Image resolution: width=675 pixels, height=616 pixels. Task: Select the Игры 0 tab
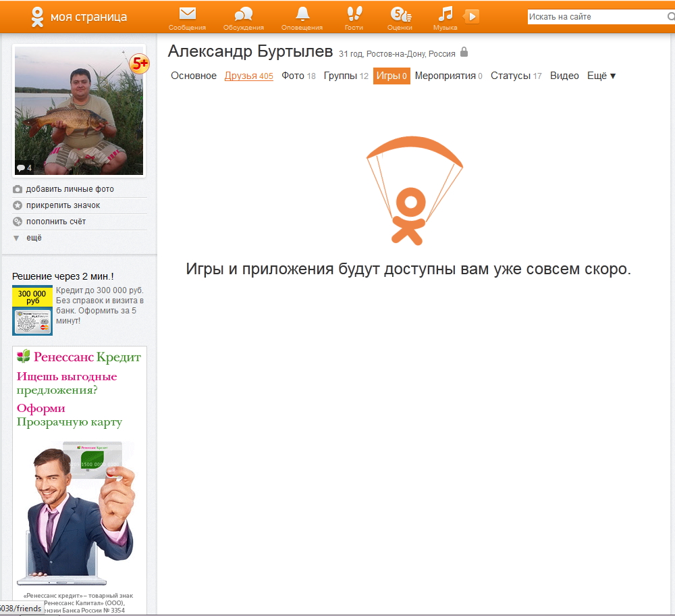point(391,76)
